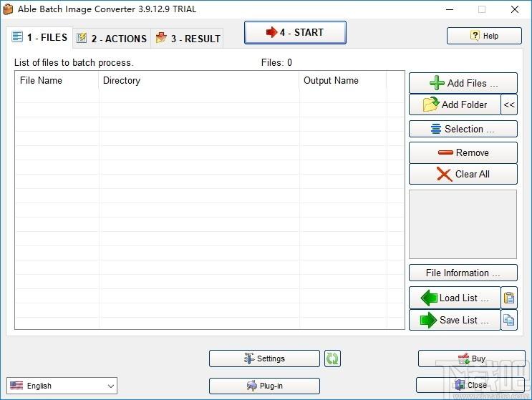Image resolution: width=532 pixels, height=400 pixels.
Task: Open the English language dropdown
Action: (62, 386)
